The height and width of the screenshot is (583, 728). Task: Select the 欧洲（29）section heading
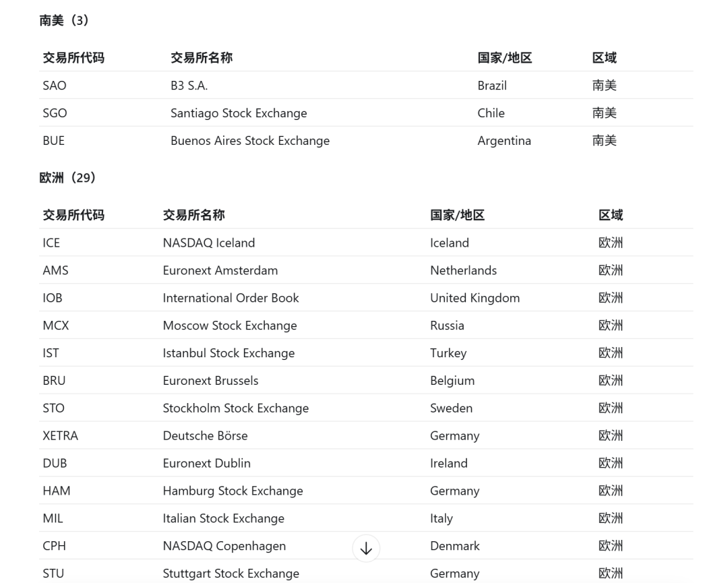click(x=68, y=178)
